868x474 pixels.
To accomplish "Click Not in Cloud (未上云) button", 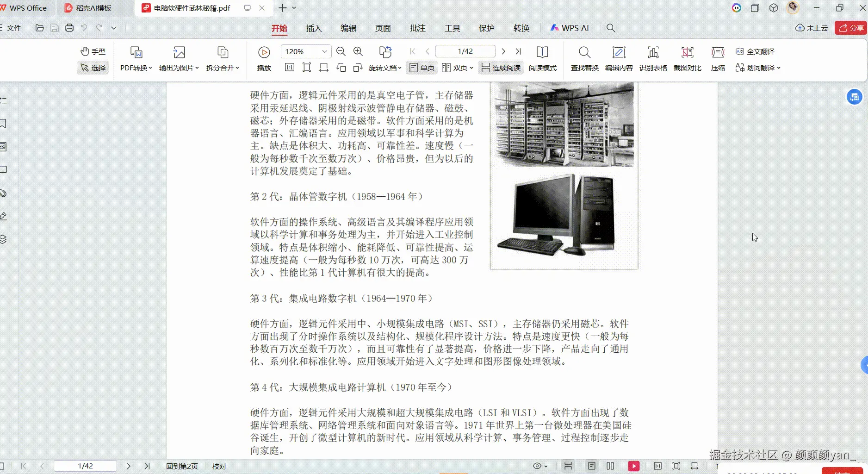I will point(812,28).
